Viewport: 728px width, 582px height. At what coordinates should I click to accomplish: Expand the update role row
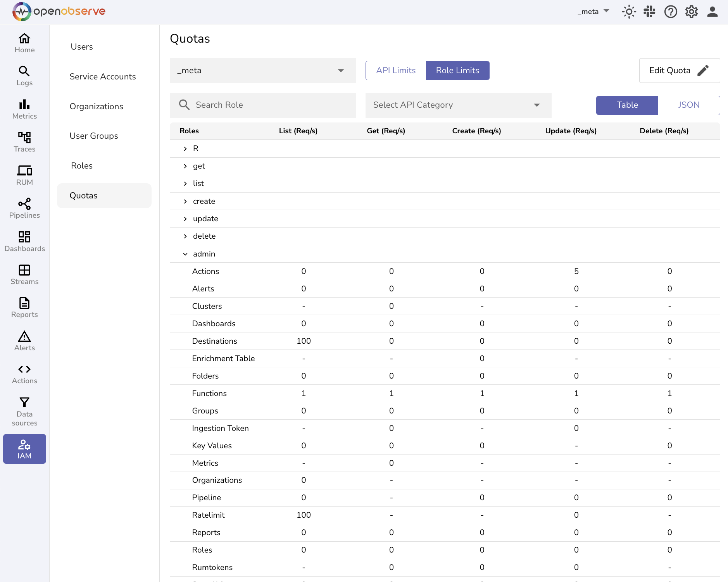(185, 219)
